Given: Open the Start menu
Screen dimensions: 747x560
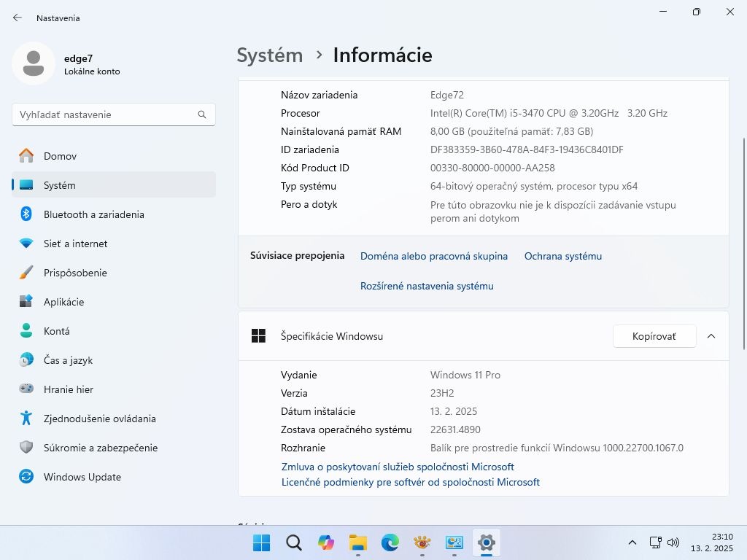Looking at the screenshot, I should pyautogui.click(x=260, y=542).
